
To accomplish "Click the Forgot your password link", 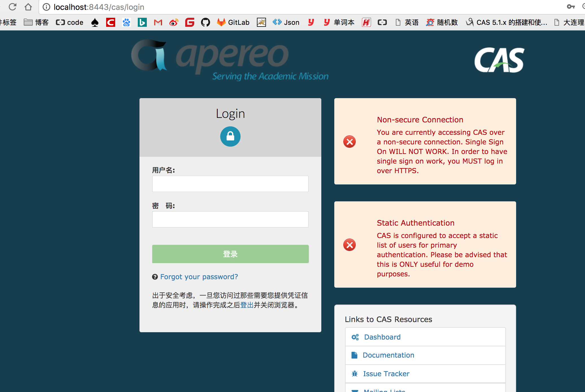I will [199, 277].
